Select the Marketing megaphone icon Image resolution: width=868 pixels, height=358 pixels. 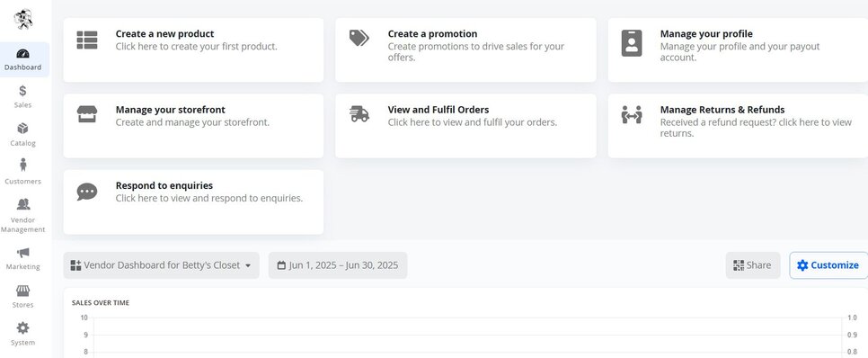[x=22, y=253]
